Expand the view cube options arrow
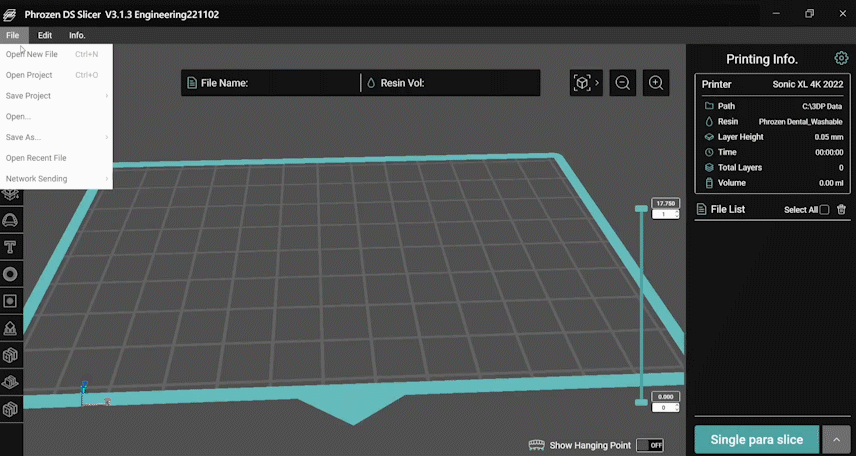856x456 pixels. point(597,83)
